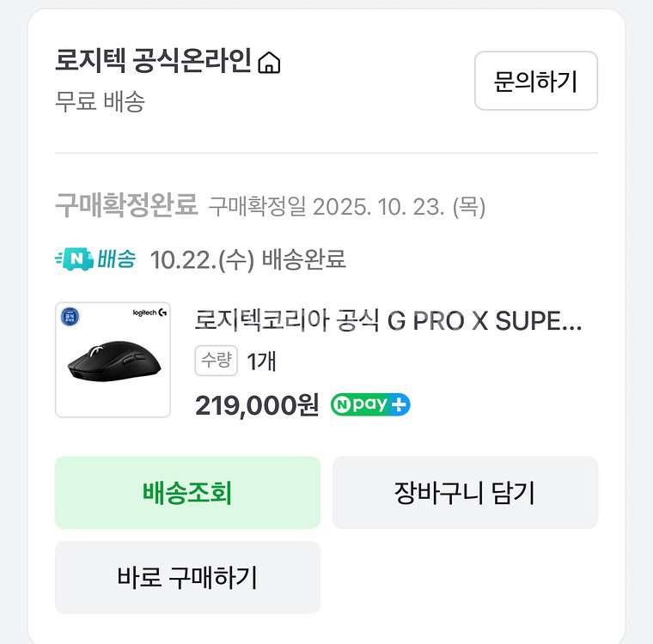Open the black mouse product thumbnail
The height and width of the screenshot is (644, 653).
pyautogui.click(x=113, y=360)
